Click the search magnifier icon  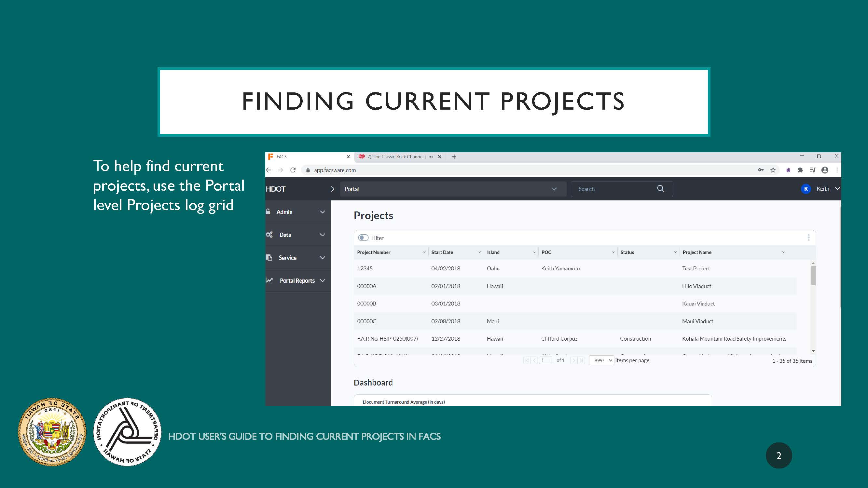pyautogui.click(x=660, y=189)
